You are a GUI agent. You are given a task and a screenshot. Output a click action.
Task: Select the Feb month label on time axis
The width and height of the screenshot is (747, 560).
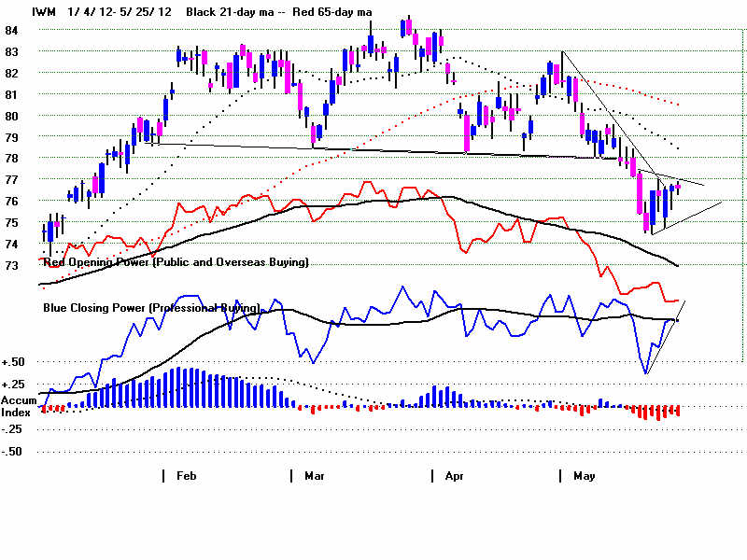[186, 476]
